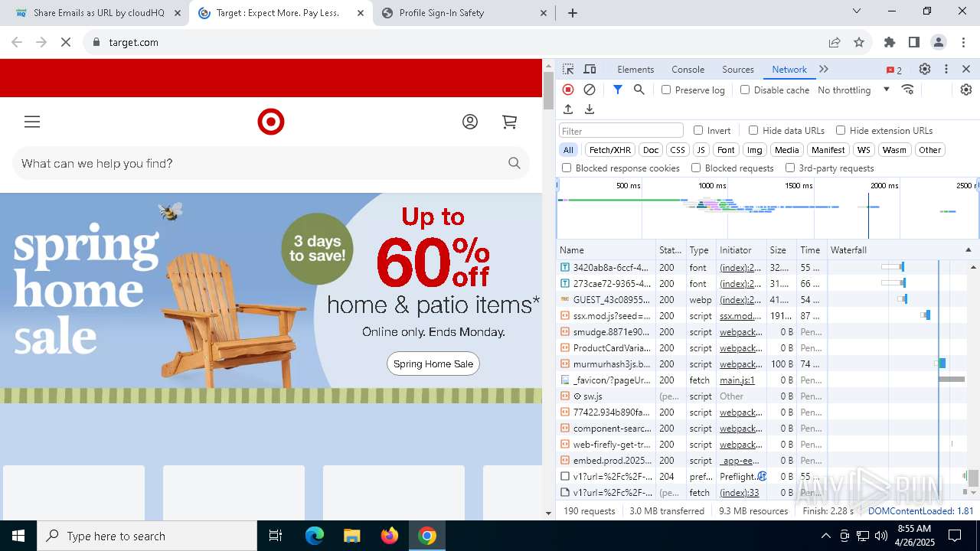Image resolution: width=980 pixels, height=551 pixels.
Task: Click the search magnifier in Target search box
Action: coord(514,163)
